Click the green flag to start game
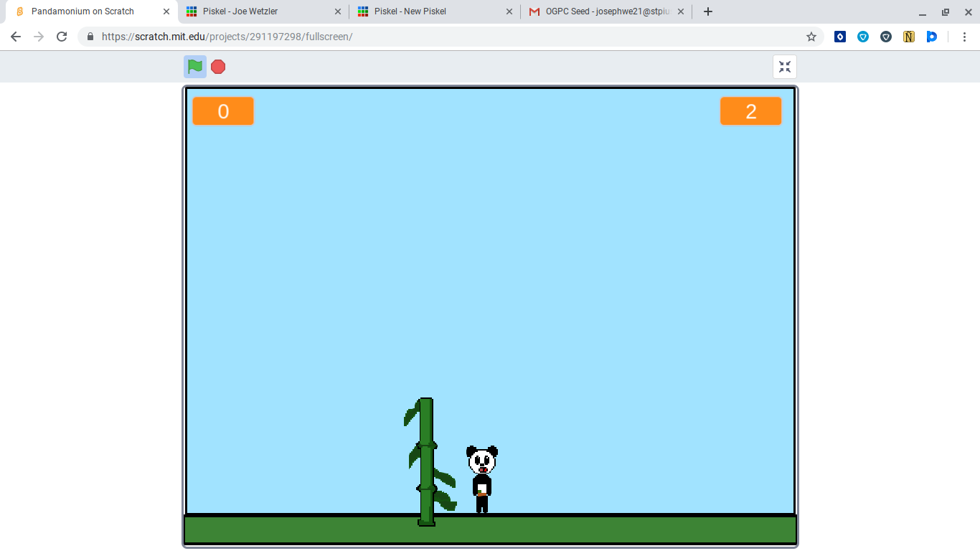 tap(194, 67)
